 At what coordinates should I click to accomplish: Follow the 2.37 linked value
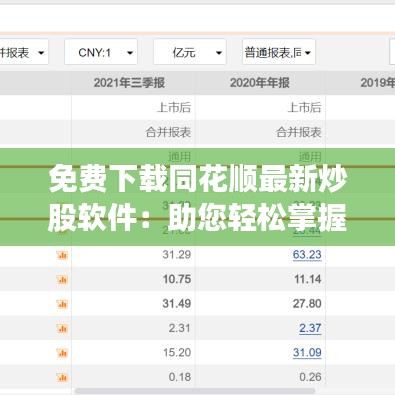pyautogui.click(x=310, y=328)
